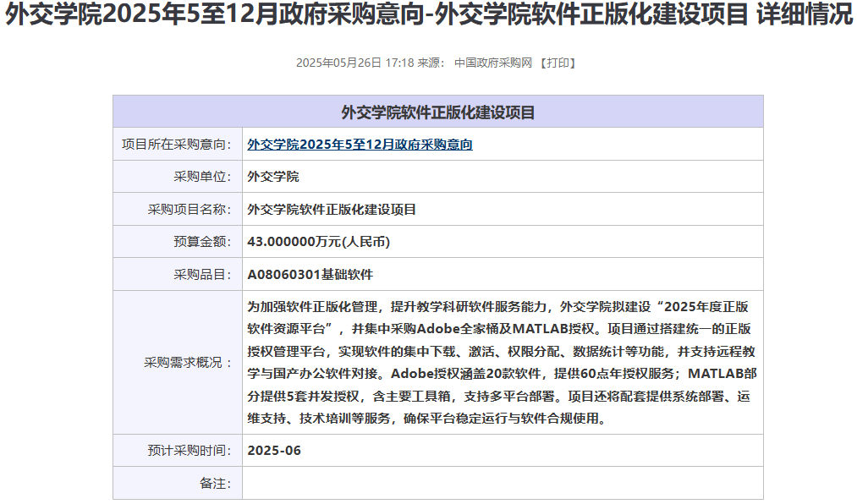This screenshot has height=504, width=857.
Task: Click the 打印 print link
Action: coord(558,63)
